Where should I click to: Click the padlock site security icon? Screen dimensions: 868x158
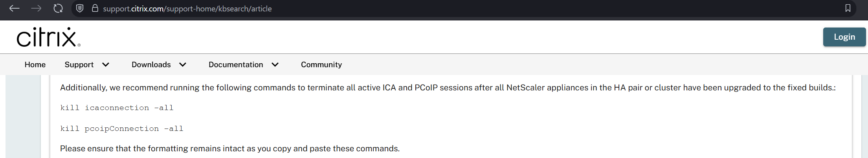95,8
